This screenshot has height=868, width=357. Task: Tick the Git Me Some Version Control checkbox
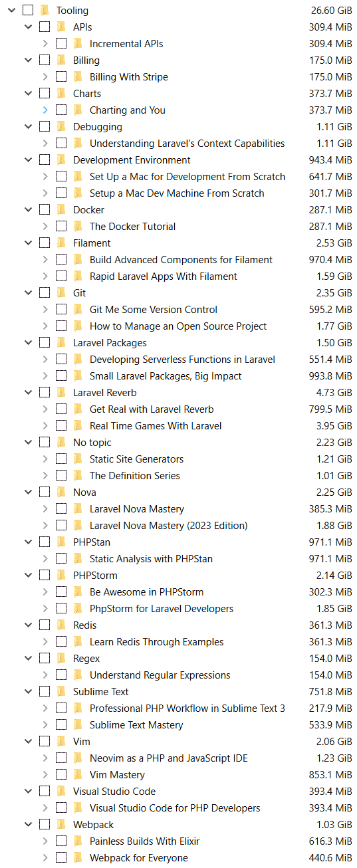[61, 309]
